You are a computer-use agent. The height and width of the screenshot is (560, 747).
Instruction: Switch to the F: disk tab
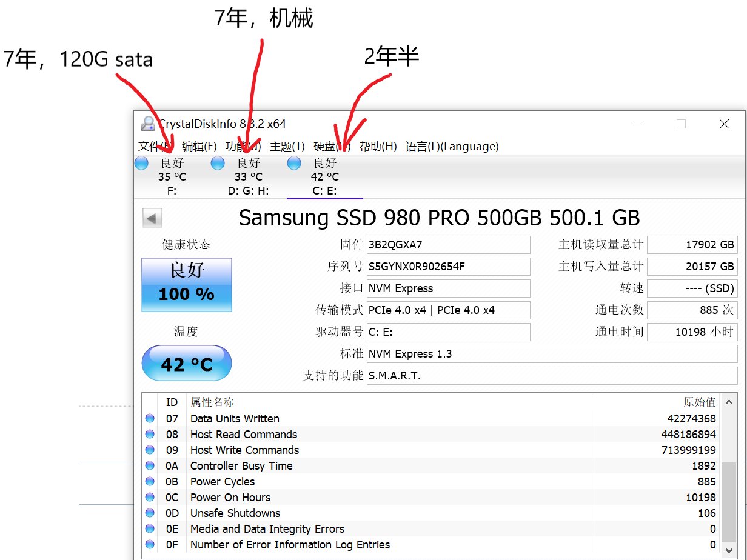tap(172, 177)
